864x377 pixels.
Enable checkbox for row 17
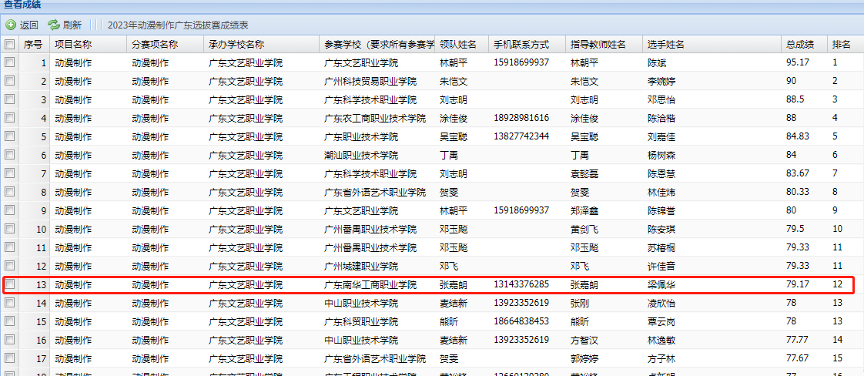click(9, 358)
